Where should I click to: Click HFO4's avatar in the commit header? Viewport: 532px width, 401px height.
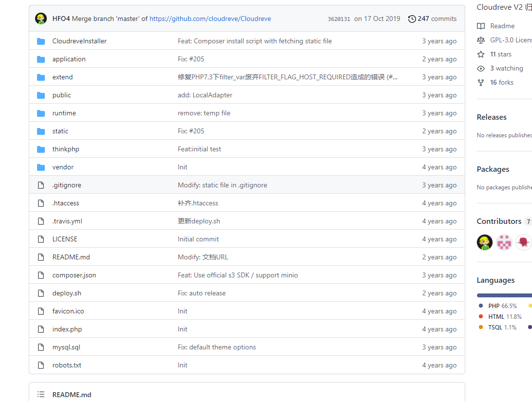(40, 18)
